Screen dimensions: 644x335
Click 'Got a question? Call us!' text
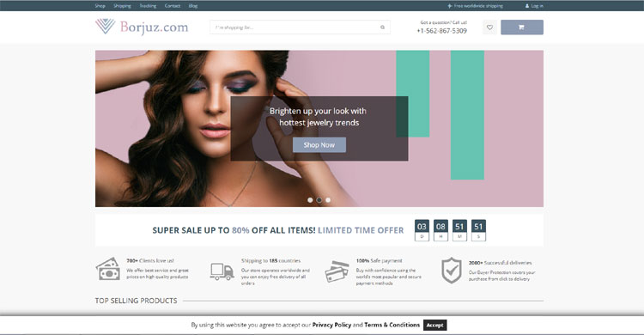click(x=444, y=22)
